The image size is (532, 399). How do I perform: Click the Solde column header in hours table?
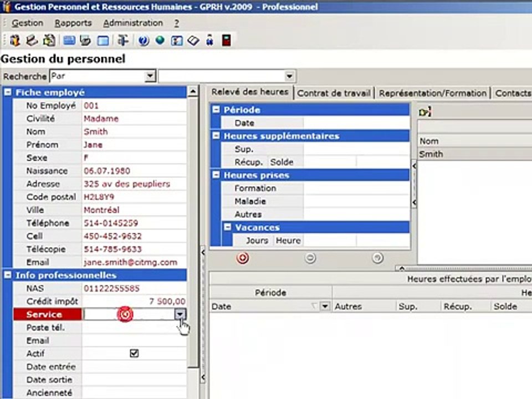(x=511, y=306)
